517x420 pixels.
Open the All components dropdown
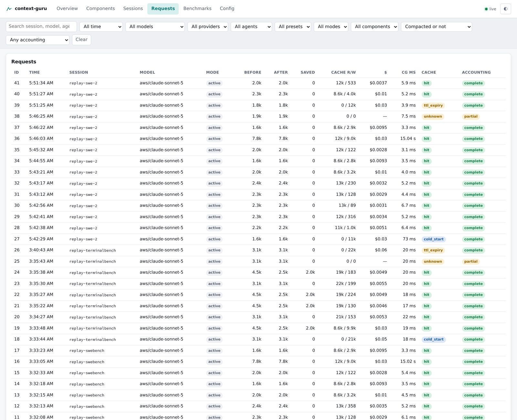coord(375,27)
